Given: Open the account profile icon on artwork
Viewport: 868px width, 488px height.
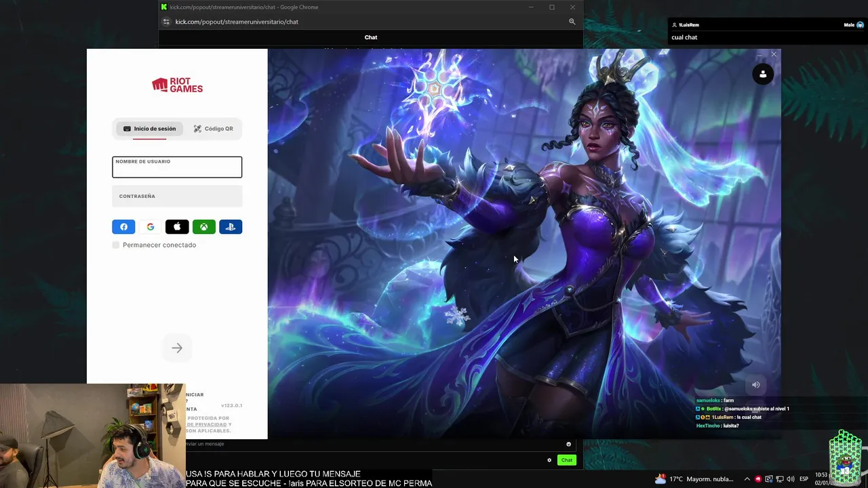Looking at the screenshot, I should [763, 75].
